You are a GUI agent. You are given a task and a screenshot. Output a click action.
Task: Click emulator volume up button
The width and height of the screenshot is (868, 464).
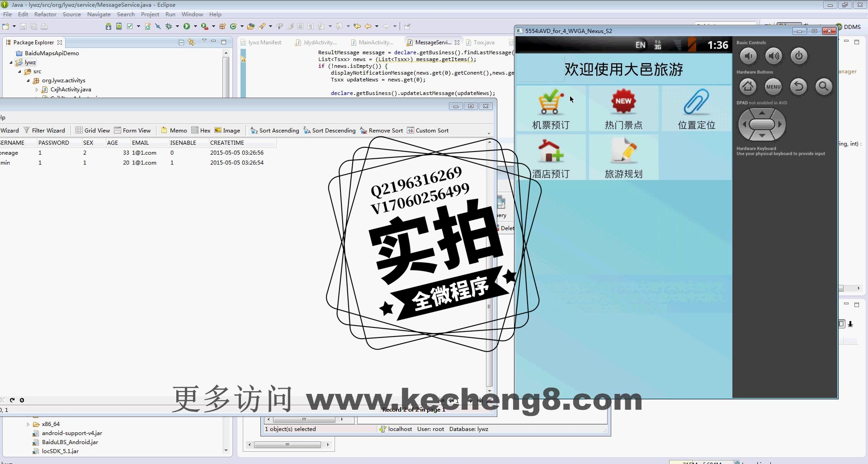(x=774, y=56)
